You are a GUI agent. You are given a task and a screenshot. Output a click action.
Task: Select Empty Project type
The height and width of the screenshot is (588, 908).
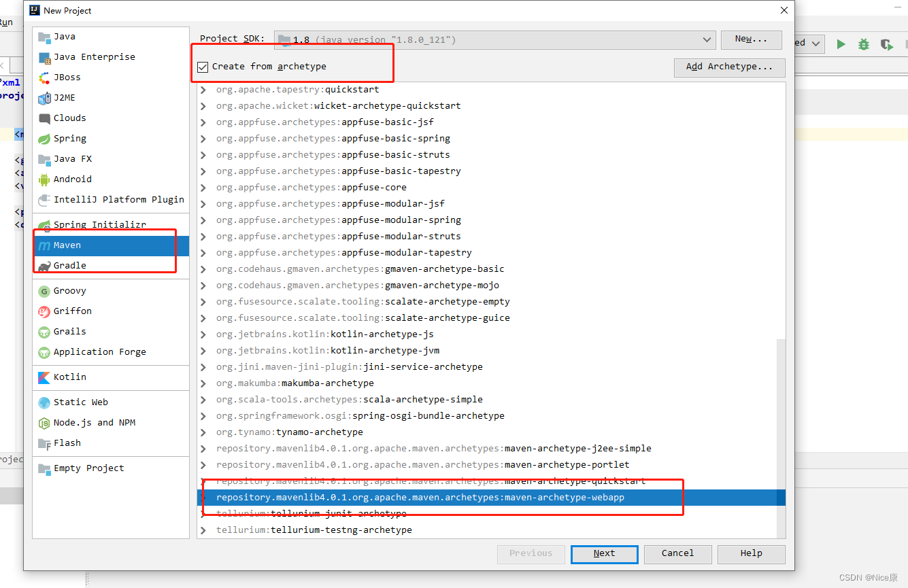coord(111,468)
